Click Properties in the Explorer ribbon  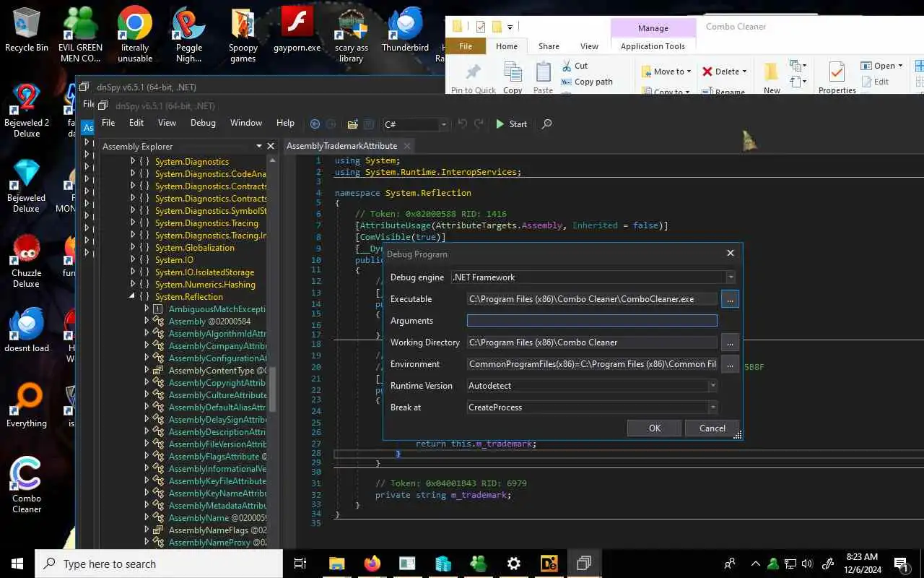tap(837, 77)
